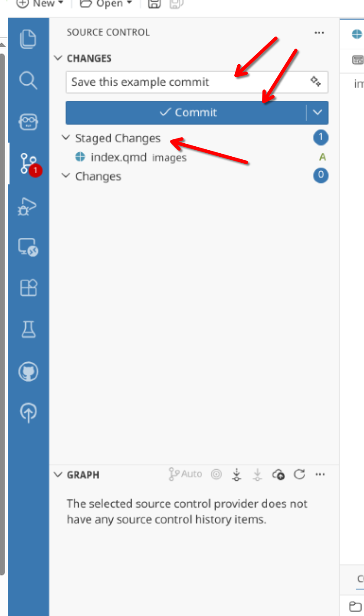The image size is (364, 616).
Task: Generate commit message with sparkle icon
Action: pyautogui.click(x=315, y=82)
